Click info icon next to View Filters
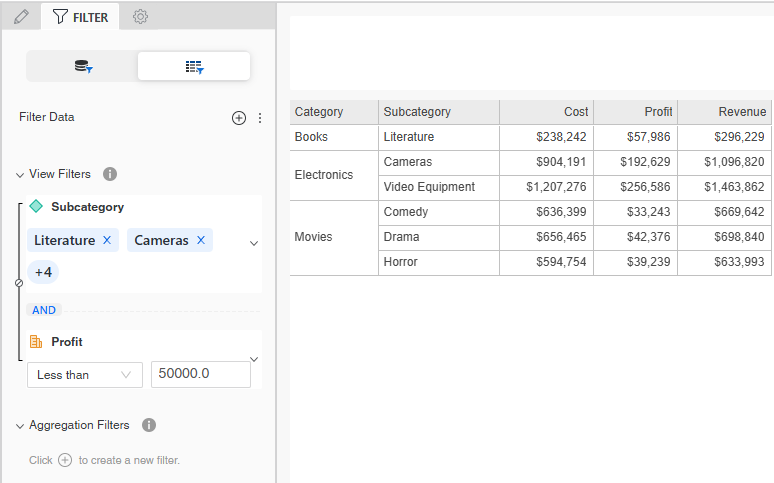Image resolution: width=774 pixels, height=483 pixels. click(x=110, y=174)
